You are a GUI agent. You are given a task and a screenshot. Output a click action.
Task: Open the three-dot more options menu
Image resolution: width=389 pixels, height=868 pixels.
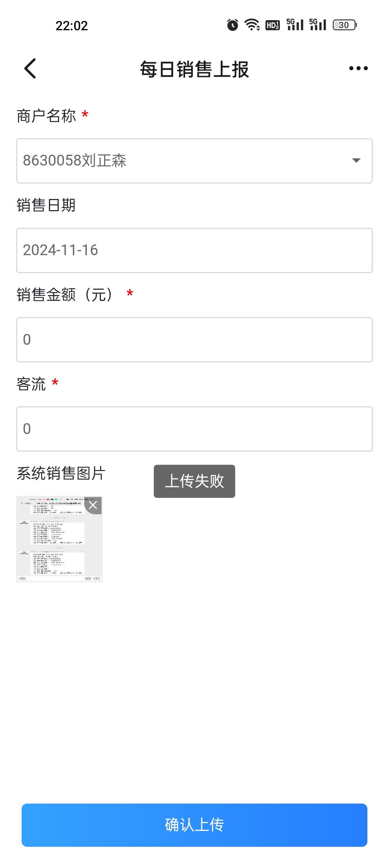point(358,68)
